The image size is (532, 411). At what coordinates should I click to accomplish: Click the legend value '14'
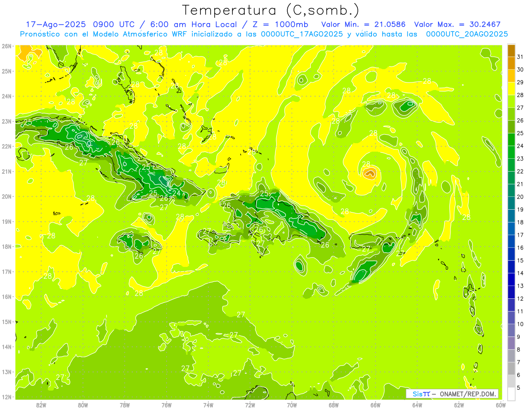520,273
